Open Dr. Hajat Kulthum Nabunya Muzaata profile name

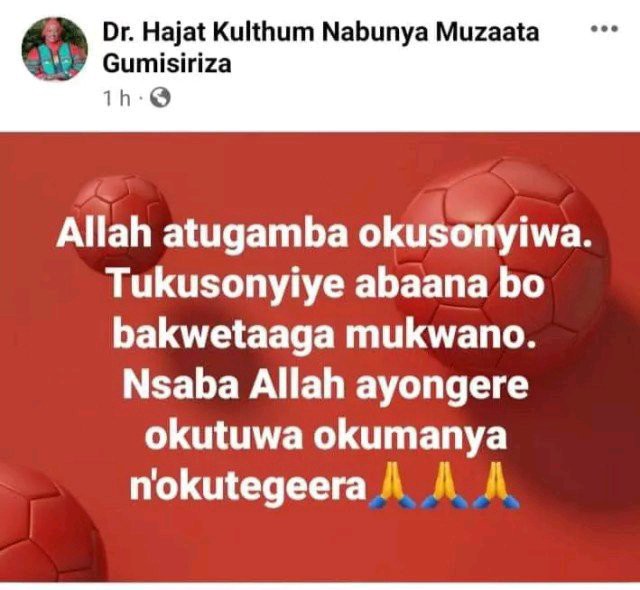click(320, 33)
